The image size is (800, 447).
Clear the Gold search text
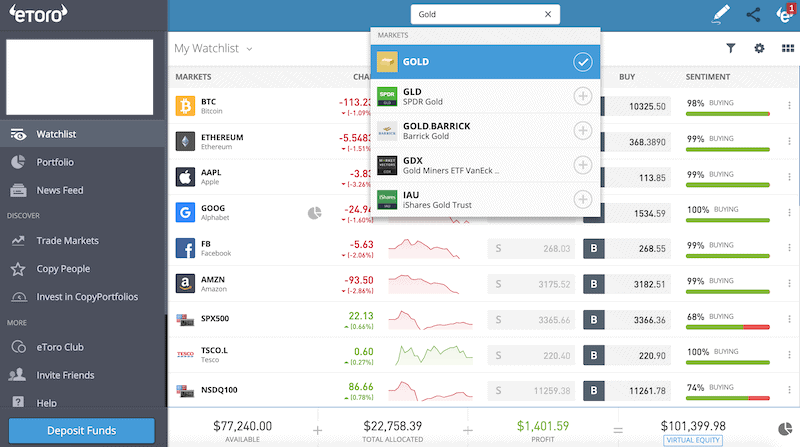[x=548, y=14]
